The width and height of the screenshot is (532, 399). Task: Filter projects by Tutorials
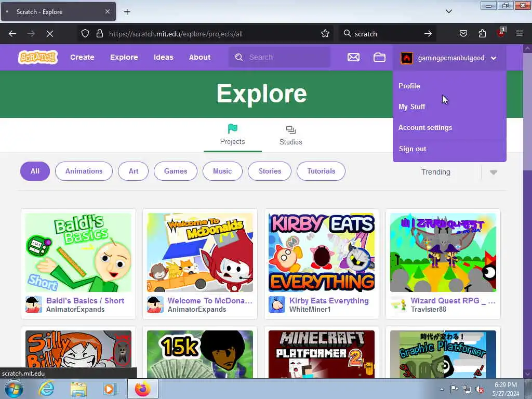(x=321, y=171)
